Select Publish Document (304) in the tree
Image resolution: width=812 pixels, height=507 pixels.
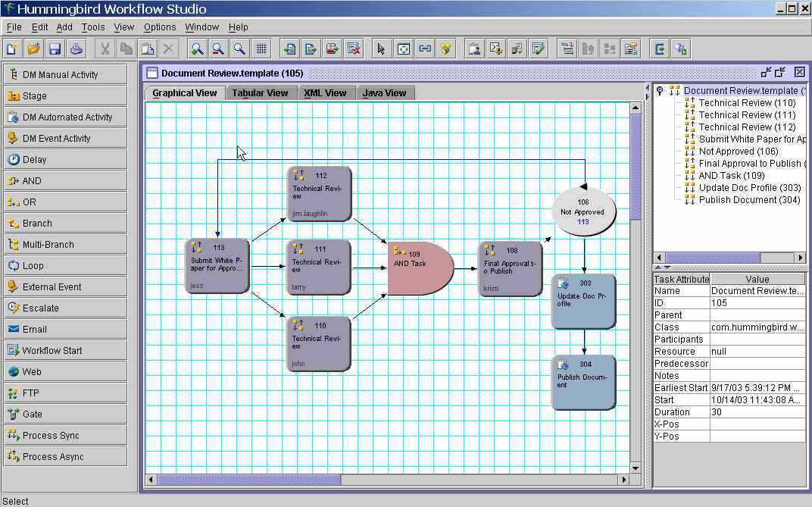coord(749,200)
